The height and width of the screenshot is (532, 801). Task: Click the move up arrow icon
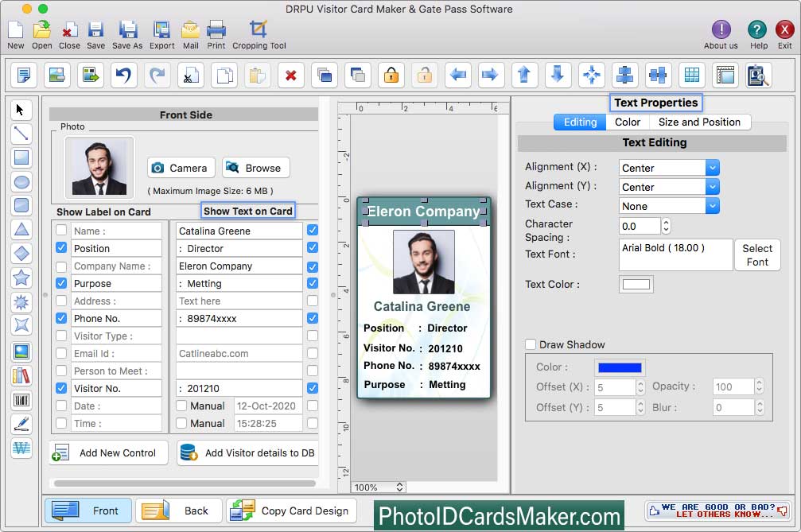tap(524, 75)
